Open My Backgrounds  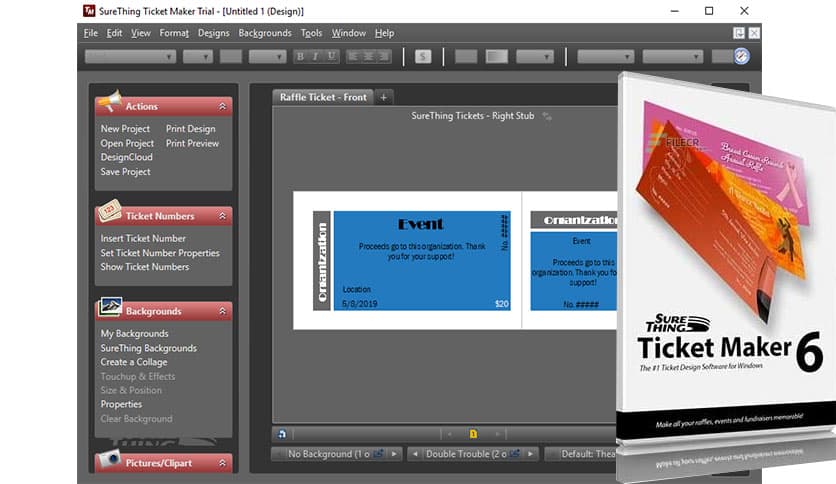click(134, 334)
